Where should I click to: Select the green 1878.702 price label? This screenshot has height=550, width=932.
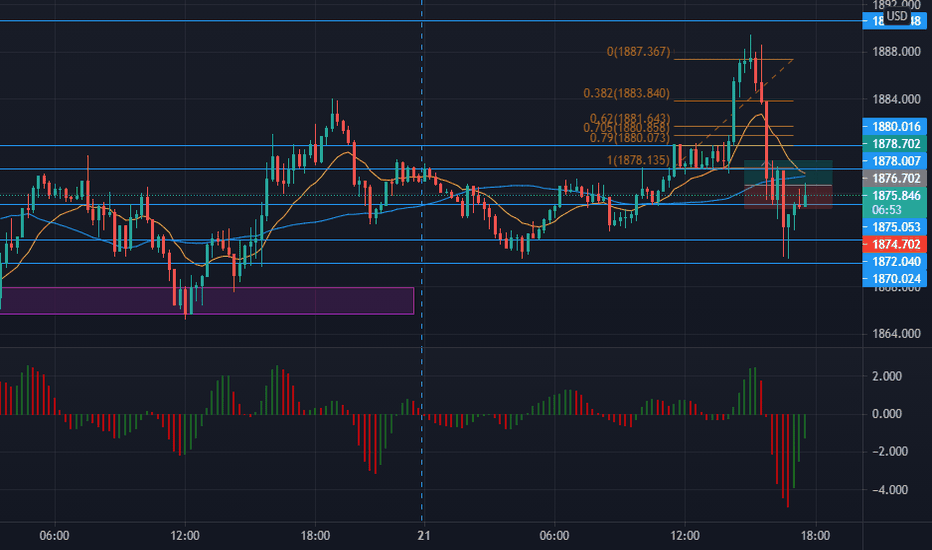895,143
